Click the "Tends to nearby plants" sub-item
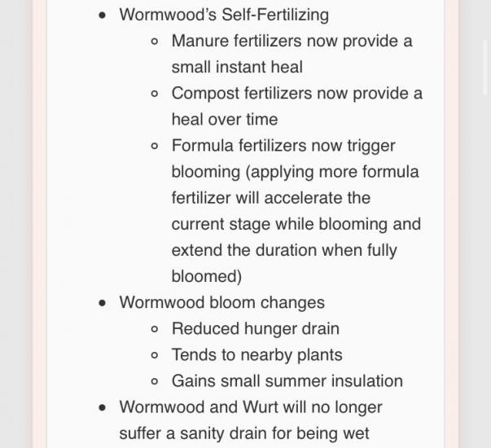This screenshot has width=491, height=448. pos(256,355)
